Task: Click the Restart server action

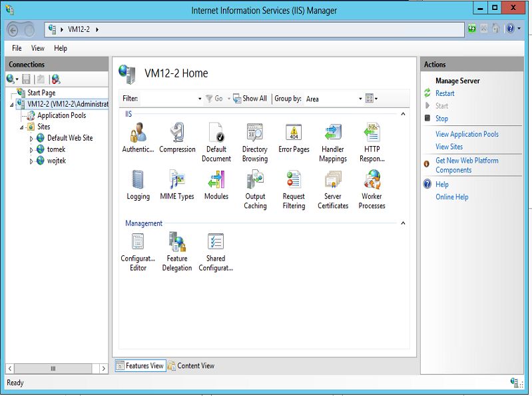Action: [x=445, y=93]
